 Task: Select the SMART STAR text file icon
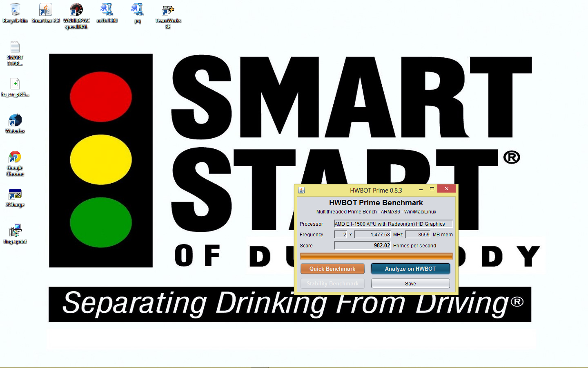pos(15,54)
